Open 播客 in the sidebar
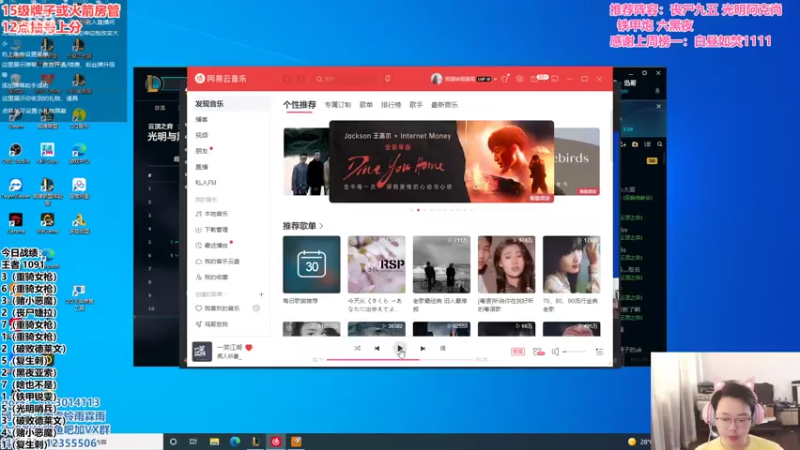The width and height of the screenshot is (800, 450). click(202, 119)
